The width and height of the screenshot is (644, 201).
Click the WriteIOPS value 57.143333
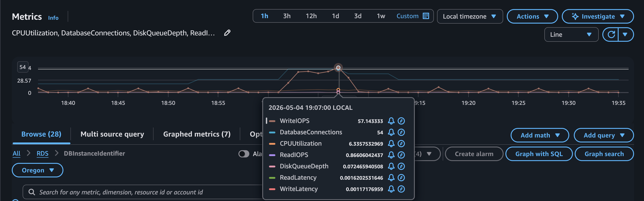[370, 121]
